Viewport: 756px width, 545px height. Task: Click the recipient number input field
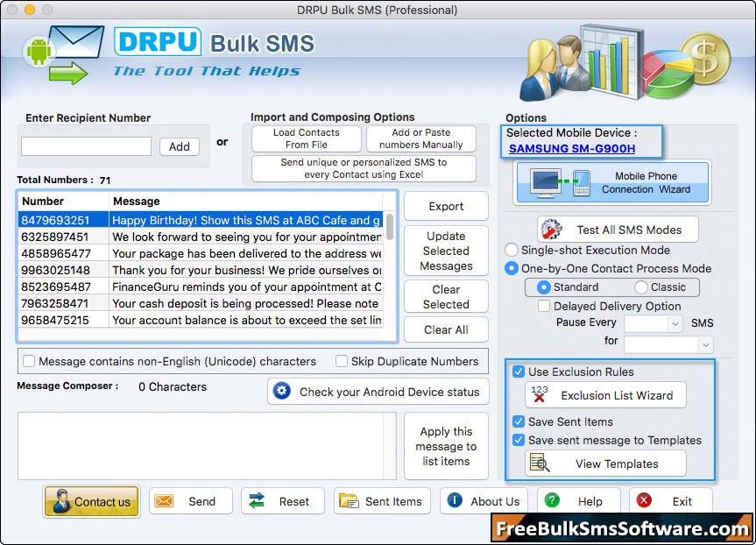(87, 146)
